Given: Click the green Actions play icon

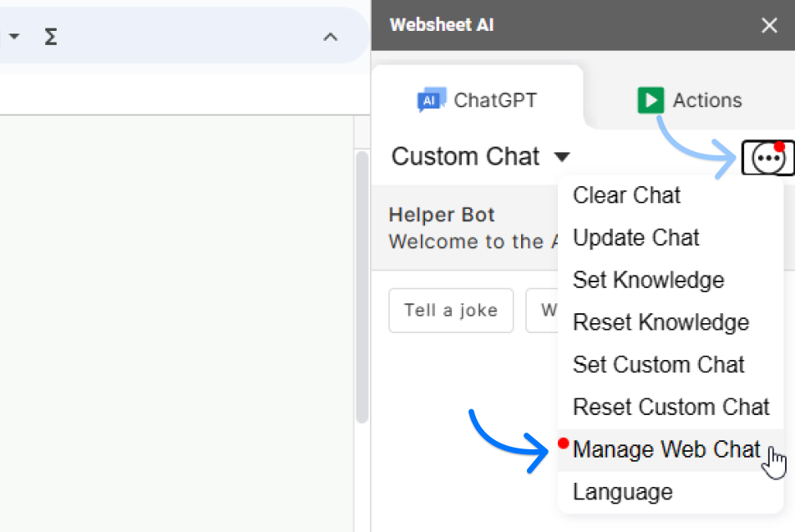Looking at the screenshot, I should pyautogui.click(x=650, y=100).
